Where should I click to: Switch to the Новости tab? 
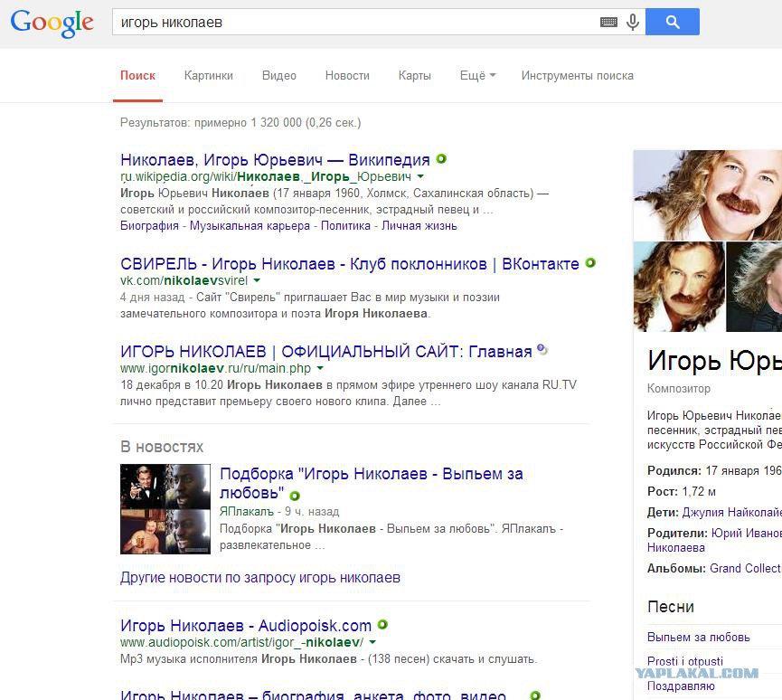347,76
